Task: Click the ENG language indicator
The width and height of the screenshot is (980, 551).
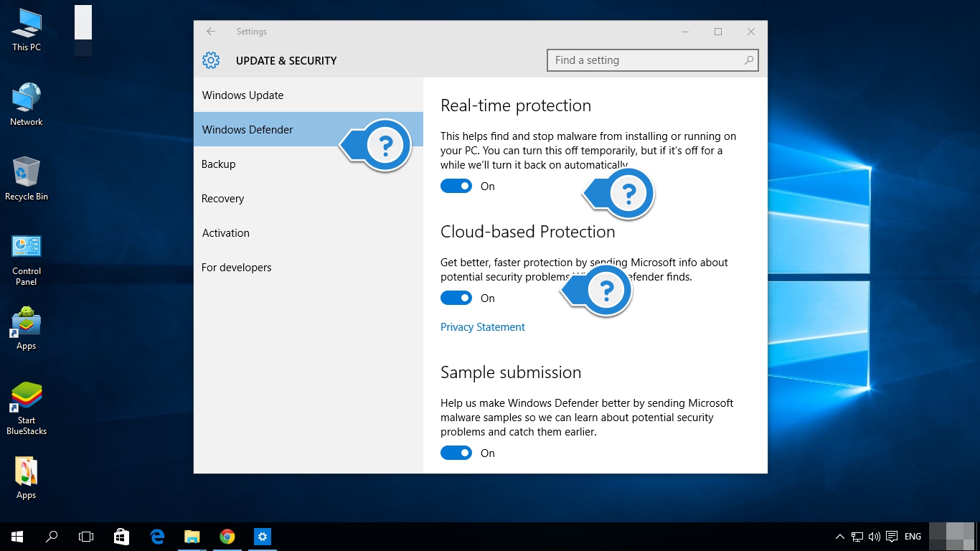Action: pyautogui.click(x=913, y=537)
